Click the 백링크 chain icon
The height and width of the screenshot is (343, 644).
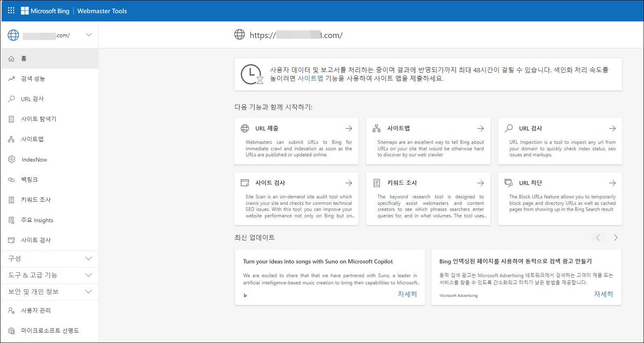(11, 179)
